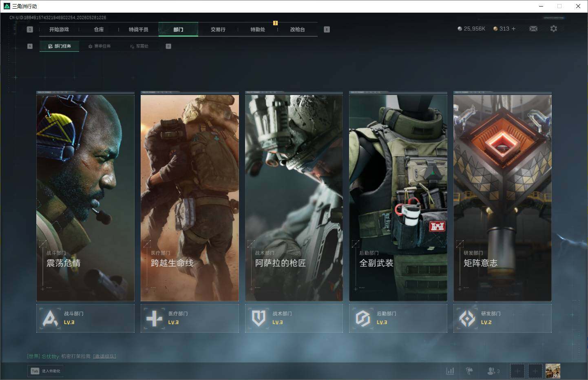Open 后勤部门 LV.3 department panel
Screen dimensions: 588x380
point(398,318)
